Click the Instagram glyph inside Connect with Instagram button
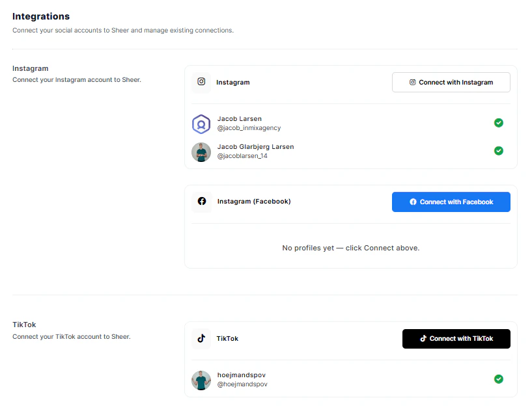532x413 pixels. (x=412, y=82)
